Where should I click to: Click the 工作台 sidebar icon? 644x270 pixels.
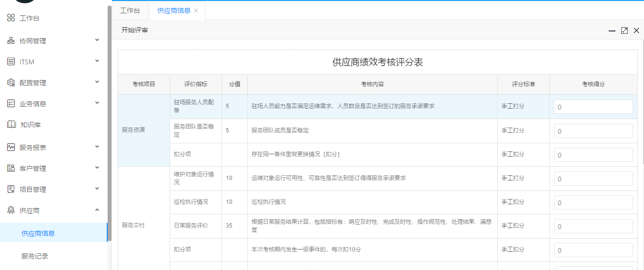[x=11, y=18]
